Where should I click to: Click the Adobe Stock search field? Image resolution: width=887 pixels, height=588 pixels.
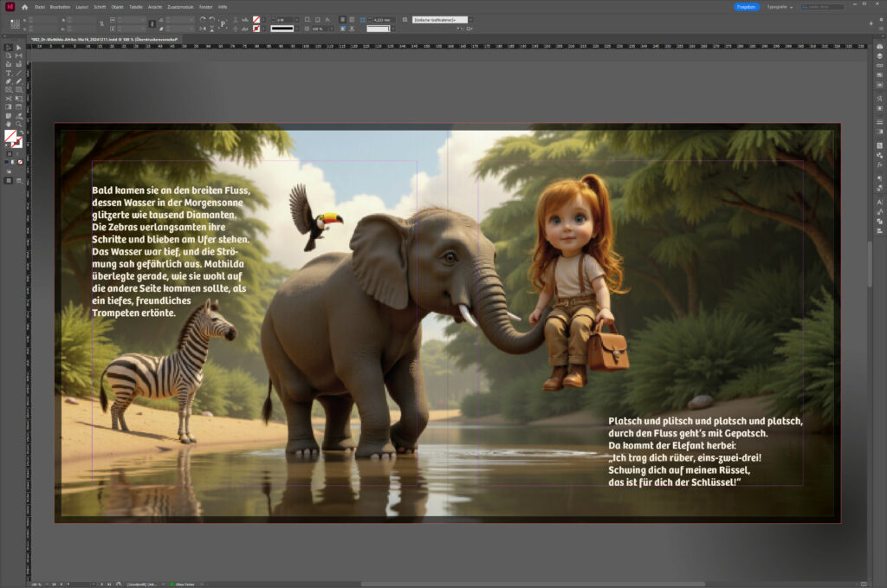(825, 6)
